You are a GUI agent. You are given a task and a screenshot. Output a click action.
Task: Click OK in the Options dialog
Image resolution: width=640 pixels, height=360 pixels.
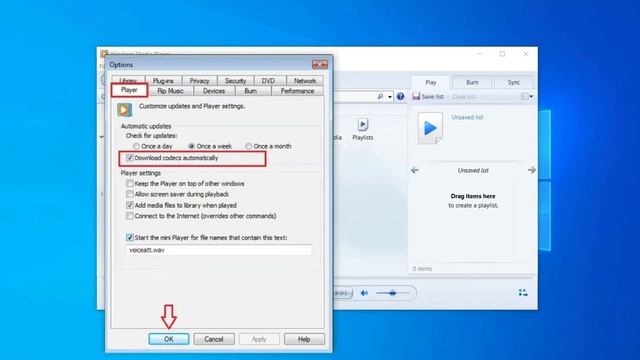pyautogui.click(x=169, y=339)
